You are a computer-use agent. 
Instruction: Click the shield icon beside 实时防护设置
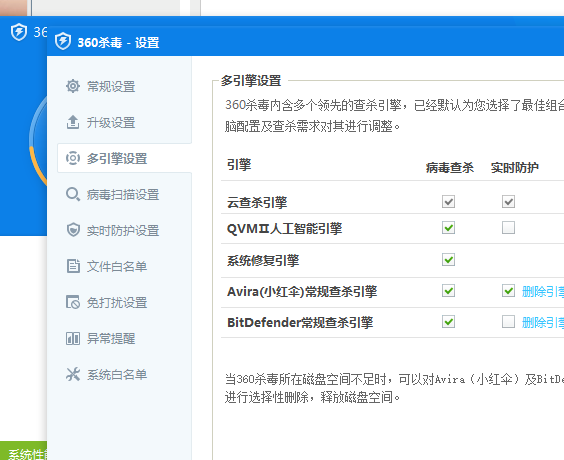click(x=73, y=230)
